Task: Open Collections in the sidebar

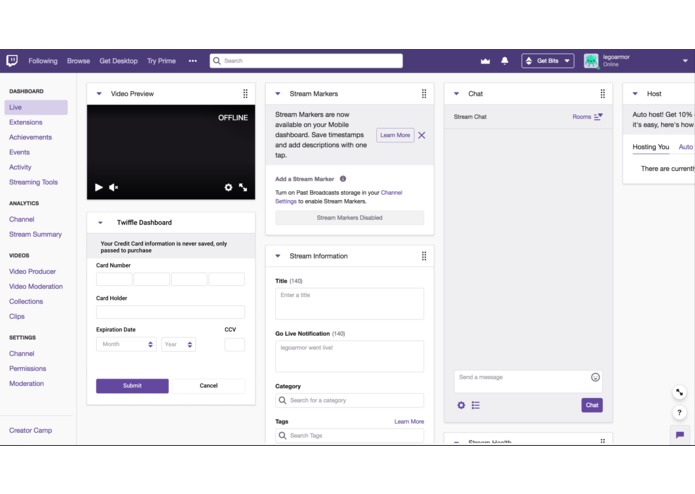Action: pyautogui.click(x=26, y=301)
